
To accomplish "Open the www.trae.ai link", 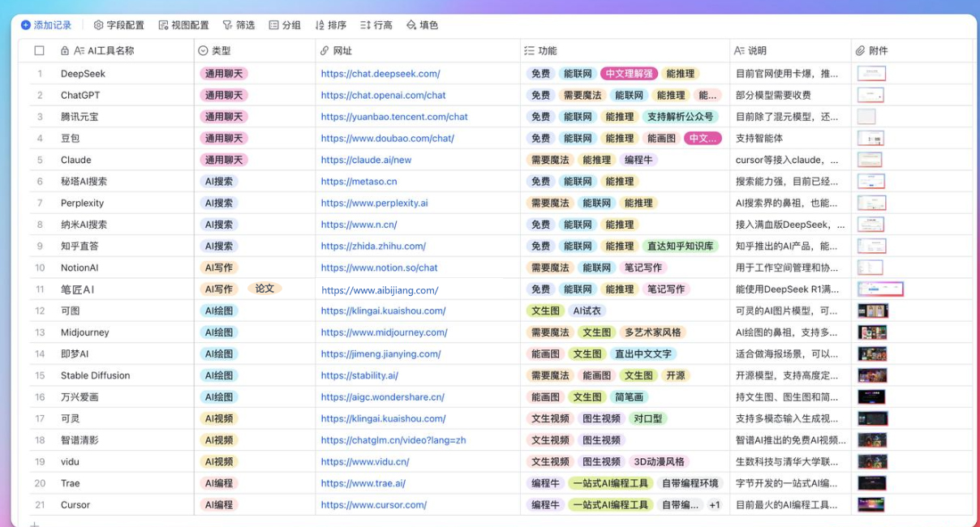I will (x=363, y=483).
